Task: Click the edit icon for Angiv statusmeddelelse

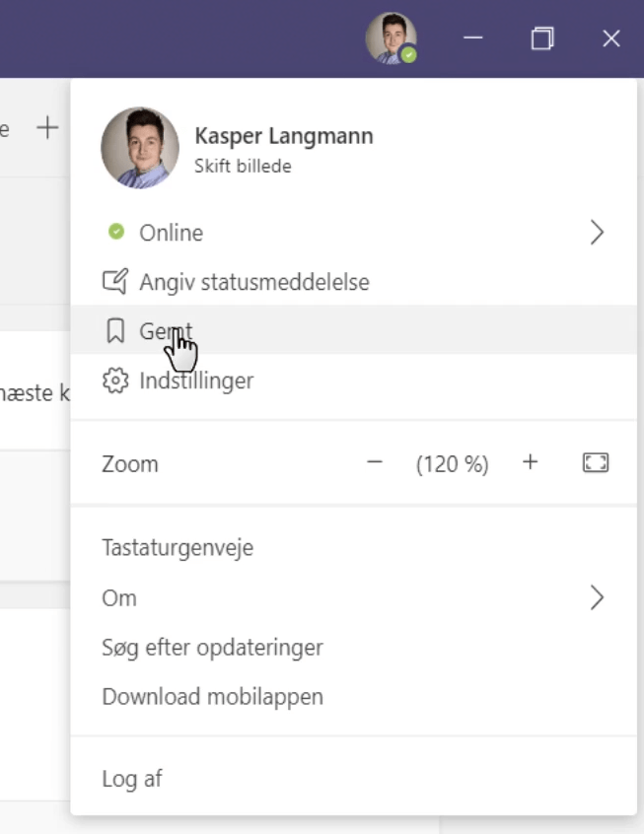Action: pos(115,283)
